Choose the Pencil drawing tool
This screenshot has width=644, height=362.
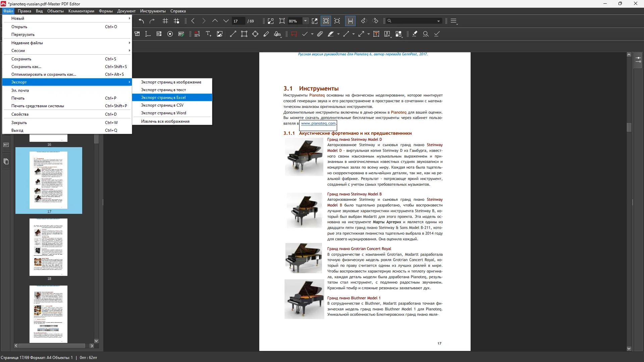(x=266, y=34)
